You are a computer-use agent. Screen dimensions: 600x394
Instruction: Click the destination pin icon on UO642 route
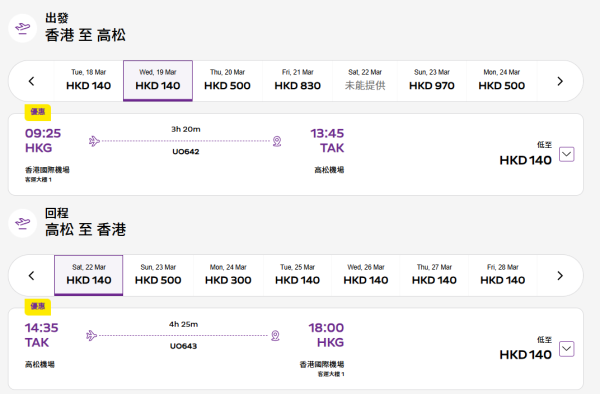[277, 141]
